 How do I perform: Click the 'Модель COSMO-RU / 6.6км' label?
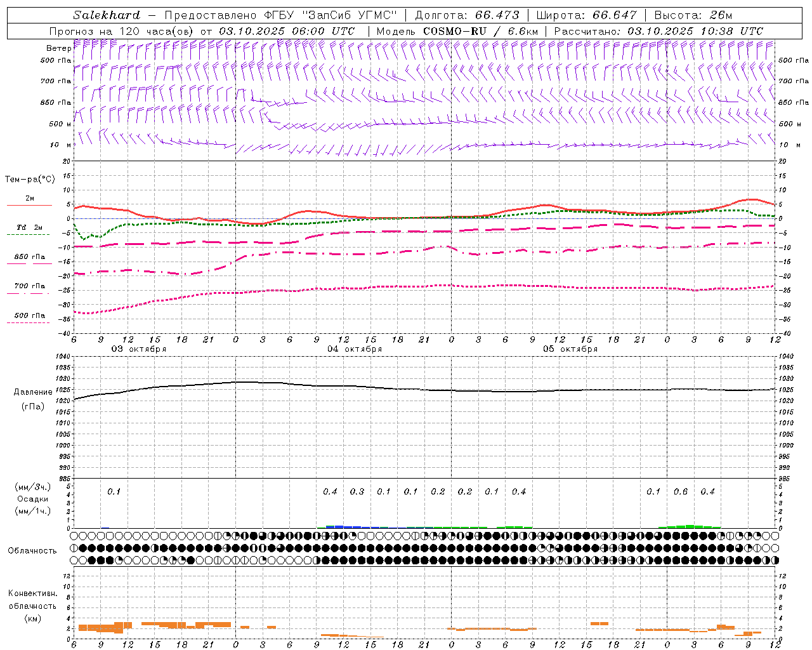pos(457,31)
